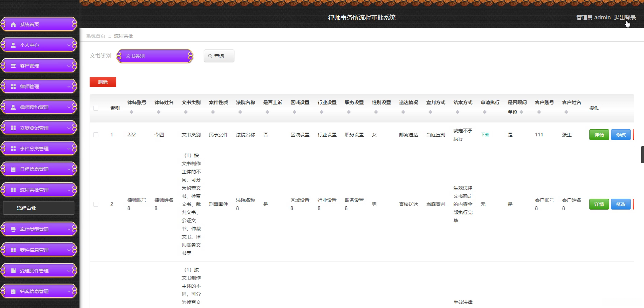The width and height of the screenshot is (644, 308).
Task: Click the home icon beside 系统首页
Action: [13, 24]
